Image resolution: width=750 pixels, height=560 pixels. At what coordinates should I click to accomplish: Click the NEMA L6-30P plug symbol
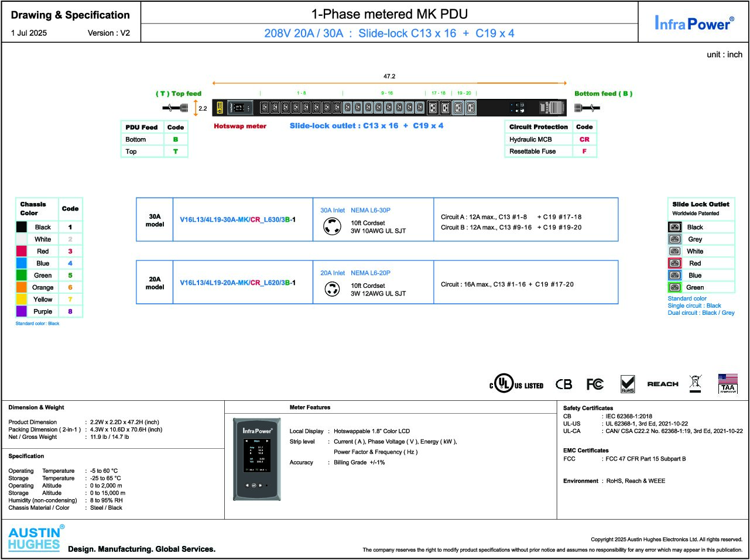point(332,226)
